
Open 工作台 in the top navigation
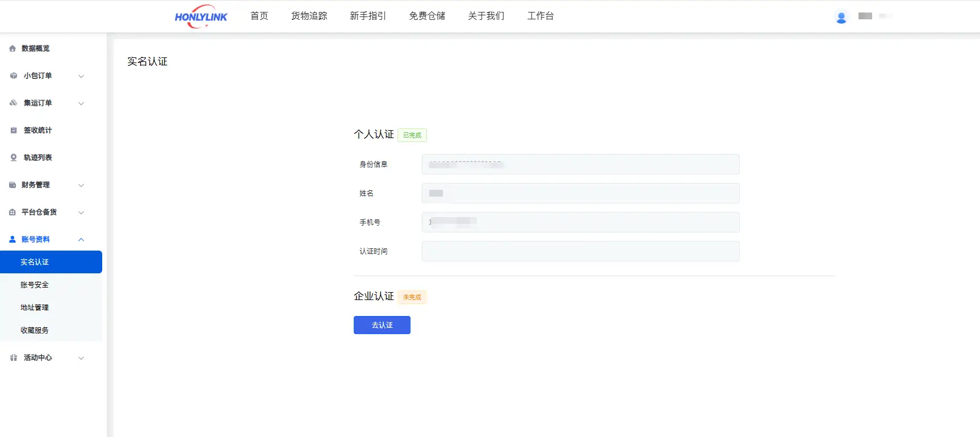540,16
